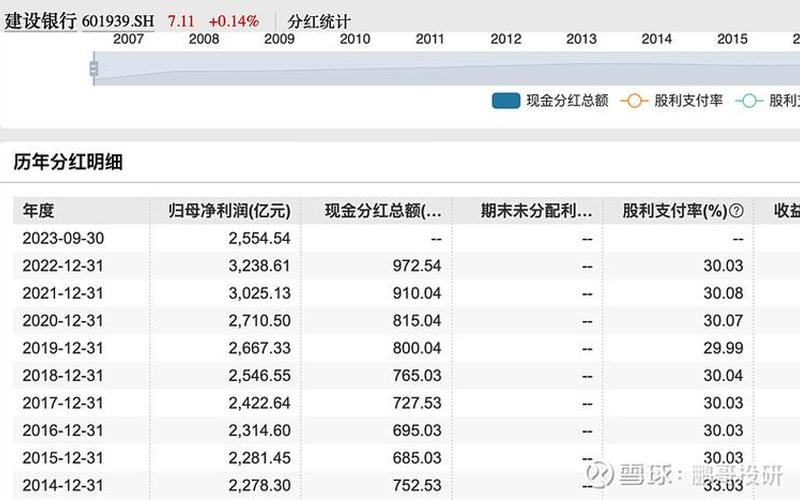Click payout ratio 30.07
This screenshot has width=800, height=500.
(723, 321)
